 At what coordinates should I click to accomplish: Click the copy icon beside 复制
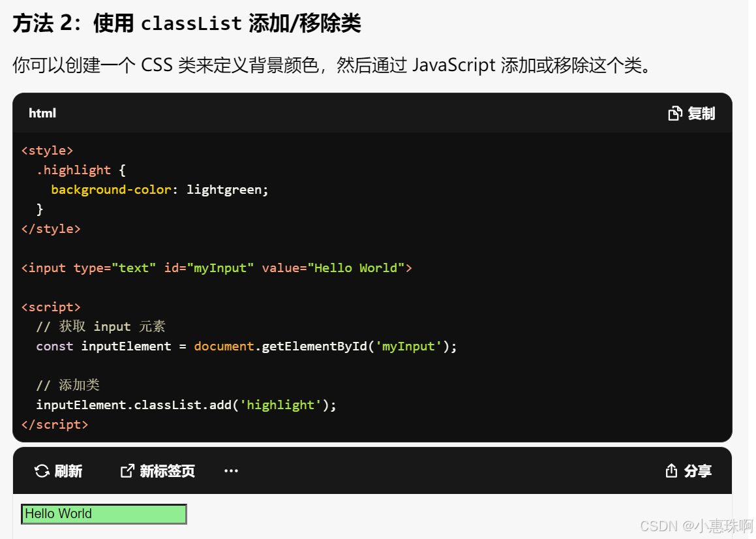pyautogui.click(x=675, y=114)
